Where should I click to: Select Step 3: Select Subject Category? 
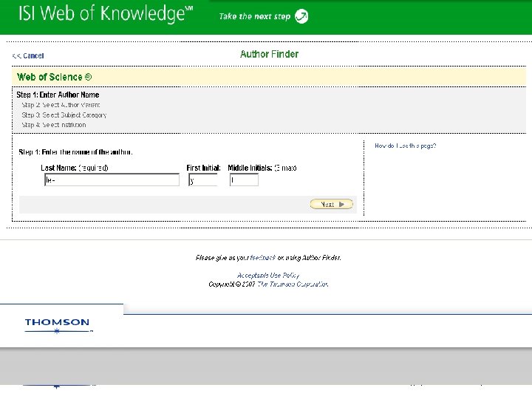coord(64,115)
